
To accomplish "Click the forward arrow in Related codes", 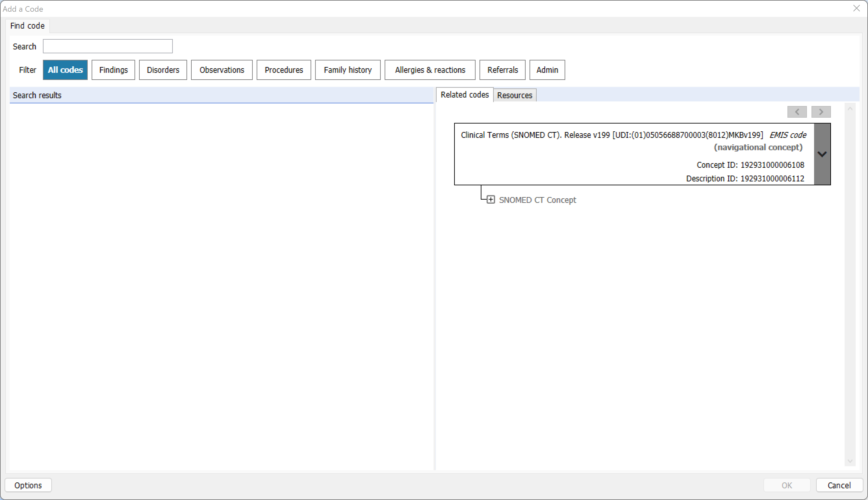I will click(821, 112).
